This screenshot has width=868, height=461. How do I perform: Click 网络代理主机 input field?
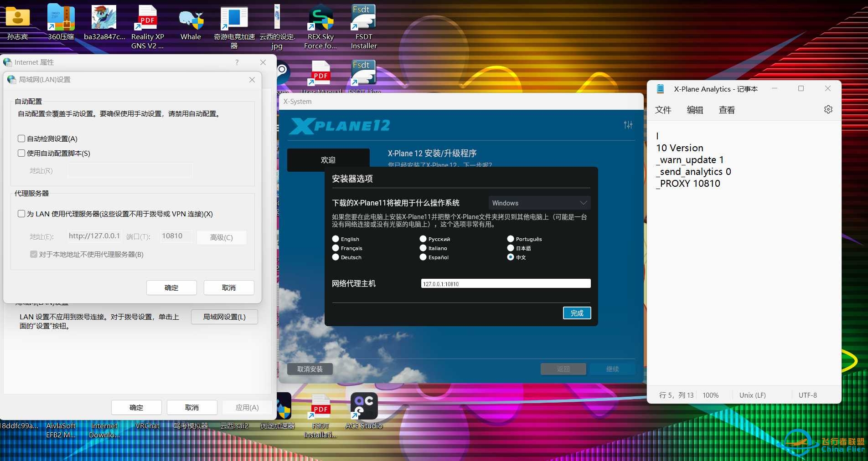(506, 283)
